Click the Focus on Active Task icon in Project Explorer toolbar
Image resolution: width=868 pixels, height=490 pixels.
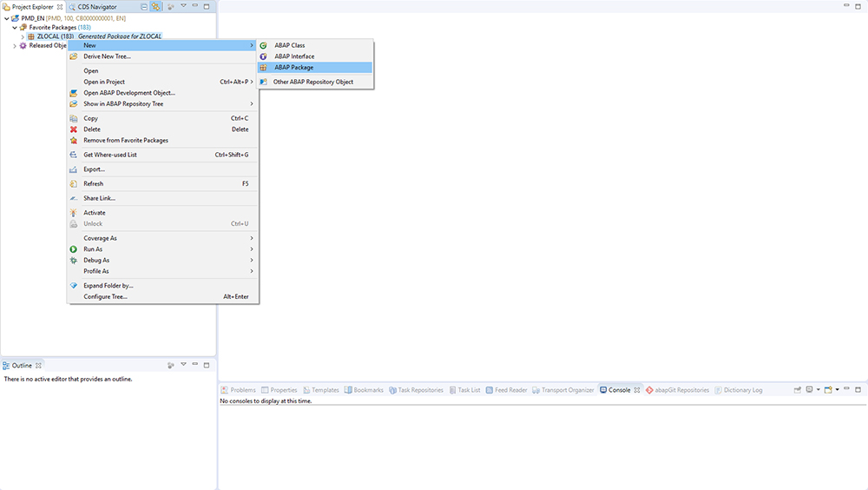[170, 7]
